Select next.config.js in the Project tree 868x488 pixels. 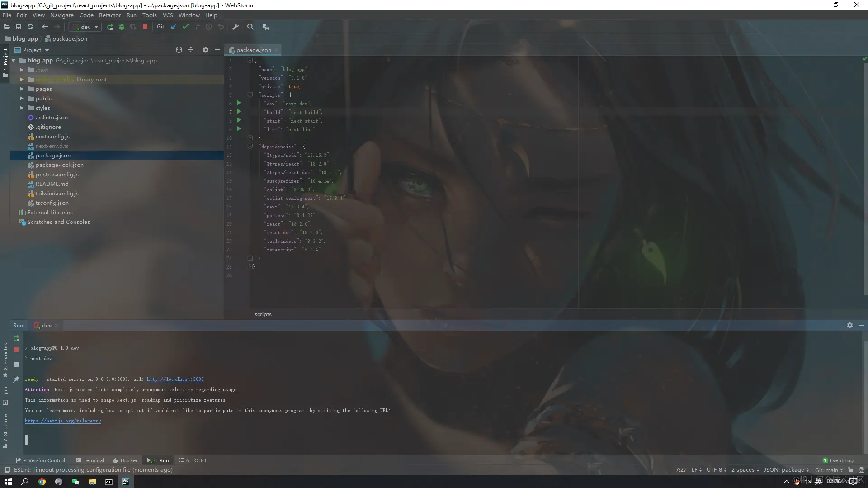(x=52, y=136)
